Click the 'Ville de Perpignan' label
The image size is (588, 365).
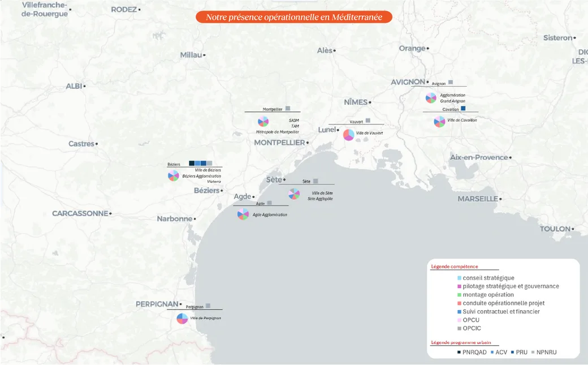[x=205, y=318]
